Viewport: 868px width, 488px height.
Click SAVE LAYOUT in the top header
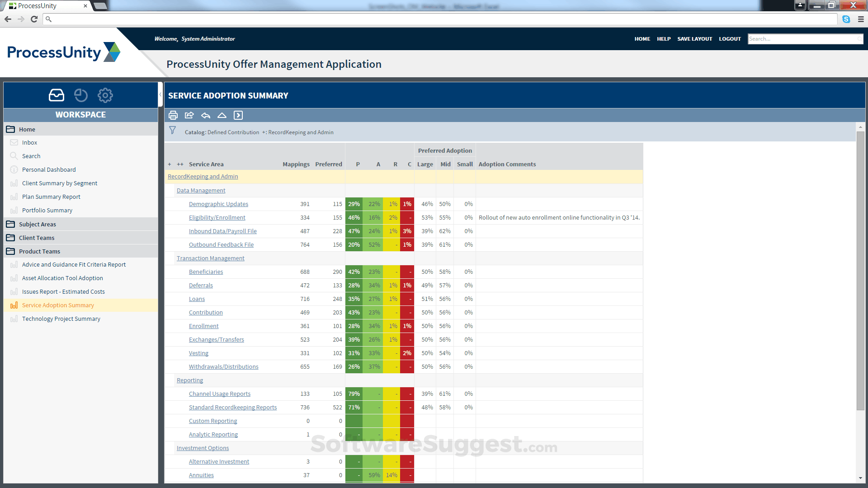694,39
